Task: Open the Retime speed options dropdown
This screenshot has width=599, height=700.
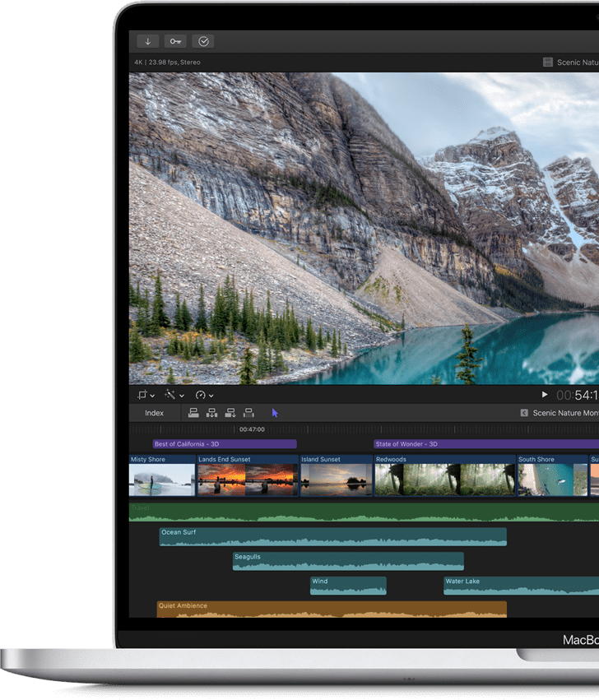Action: pos(203,396)
